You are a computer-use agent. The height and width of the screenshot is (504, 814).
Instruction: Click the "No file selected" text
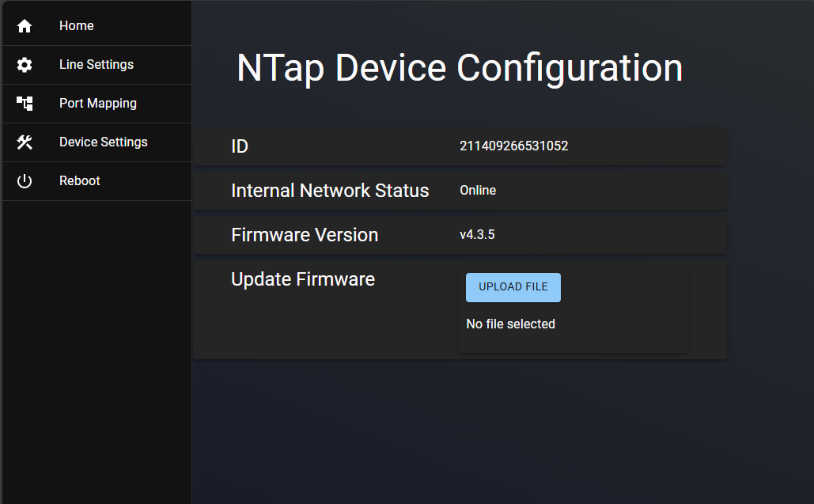tap(510, 324)
